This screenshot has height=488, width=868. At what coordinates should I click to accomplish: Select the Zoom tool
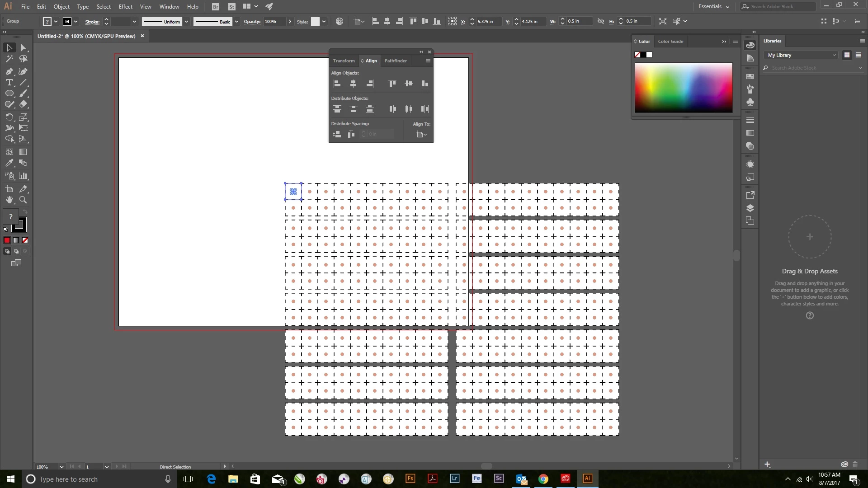coord(23,200)
